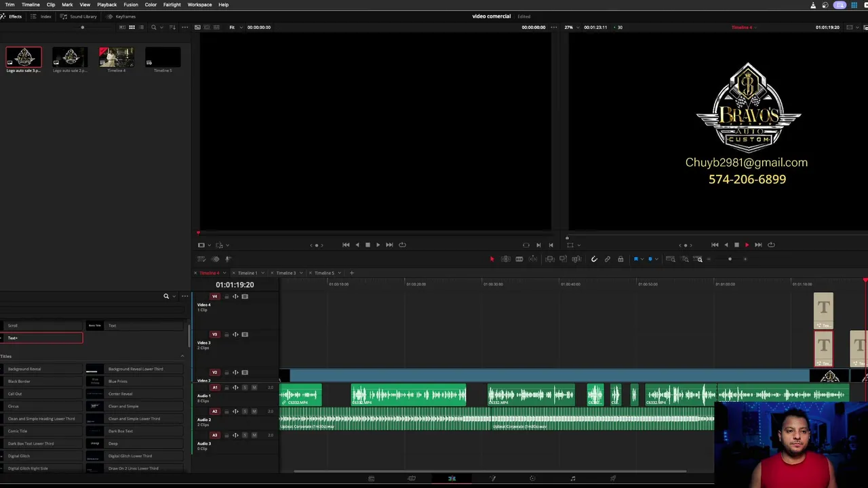
Task: Switch to the Timeline 1 tab
Action: click(248, 272)
